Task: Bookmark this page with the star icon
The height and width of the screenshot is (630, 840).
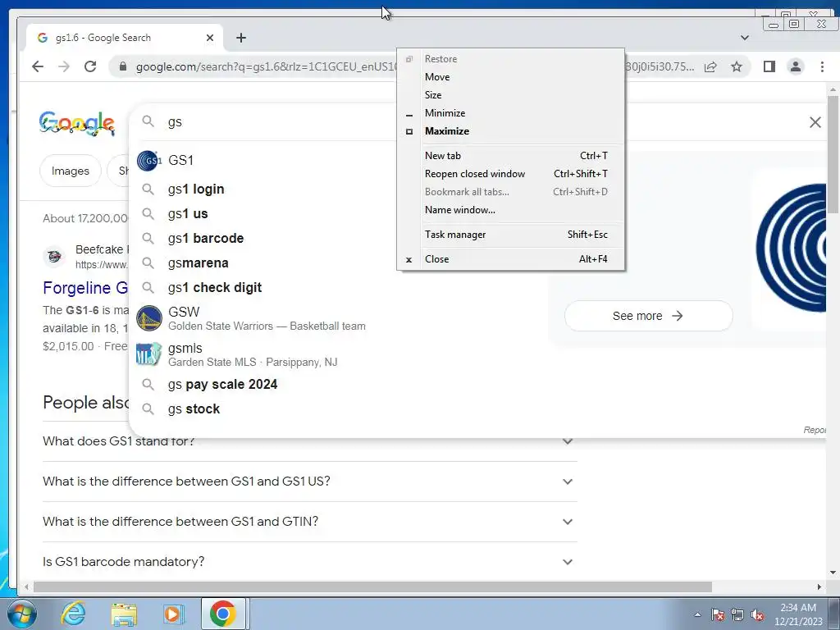Action: click(x=737, y=66)
